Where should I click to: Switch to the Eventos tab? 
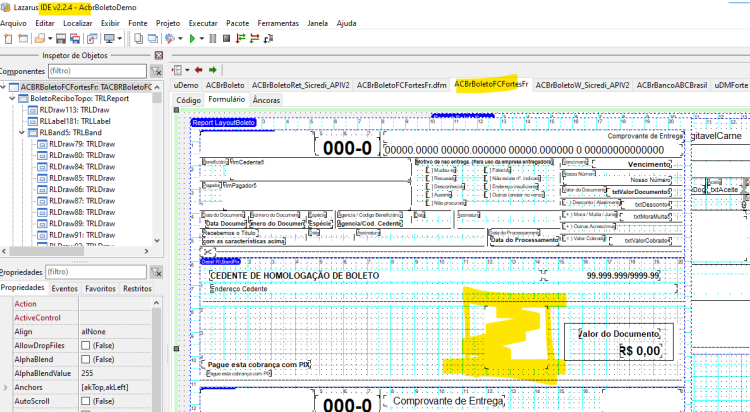[x=65, y=289]
